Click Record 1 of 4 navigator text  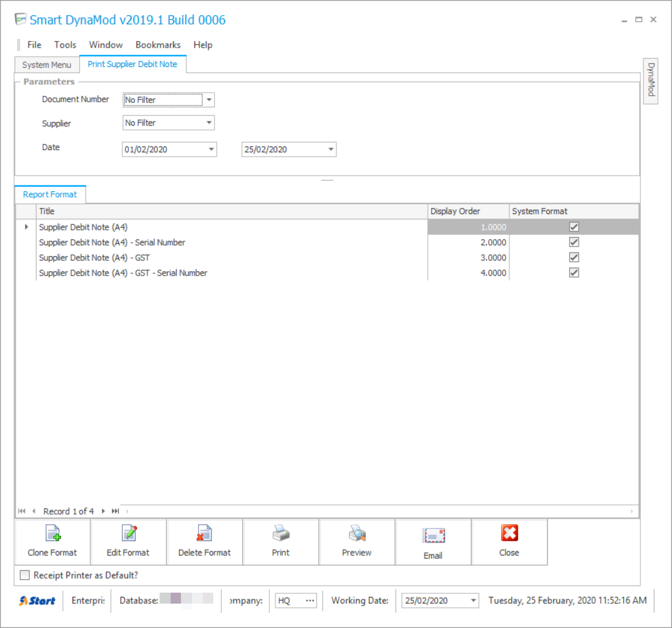[x=69, y=512]
